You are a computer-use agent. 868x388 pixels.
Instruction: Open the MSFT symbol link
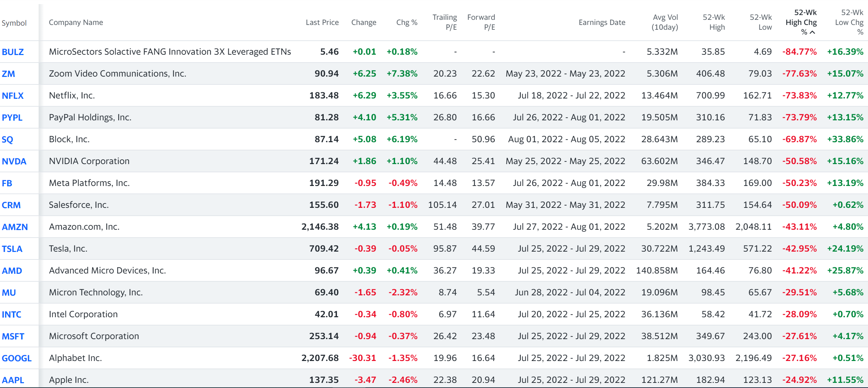[13, 336]
